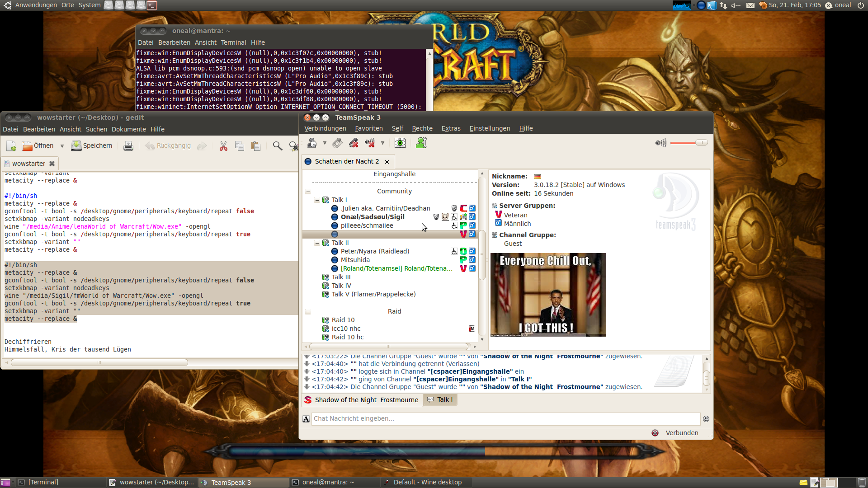Click the gedit horizontal scrollbar
This screenshot has width=868, height=488.
pos(99,362)
